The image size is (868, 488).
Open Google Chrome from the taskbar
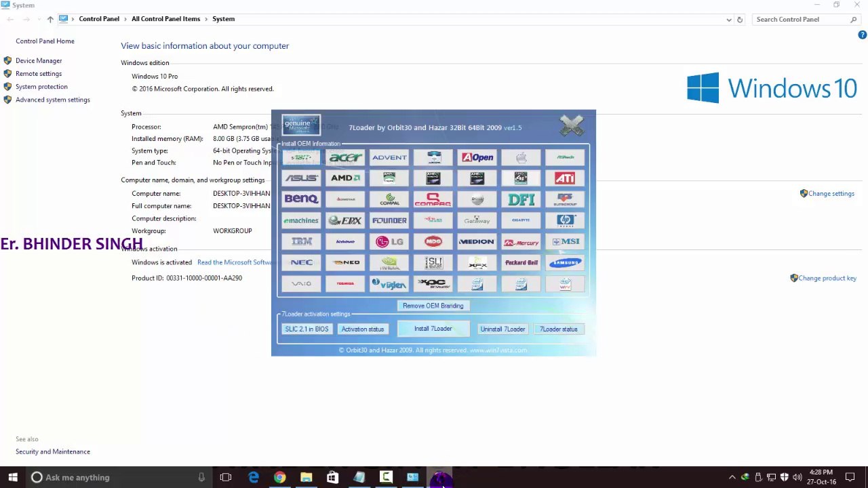coord(279,477)
